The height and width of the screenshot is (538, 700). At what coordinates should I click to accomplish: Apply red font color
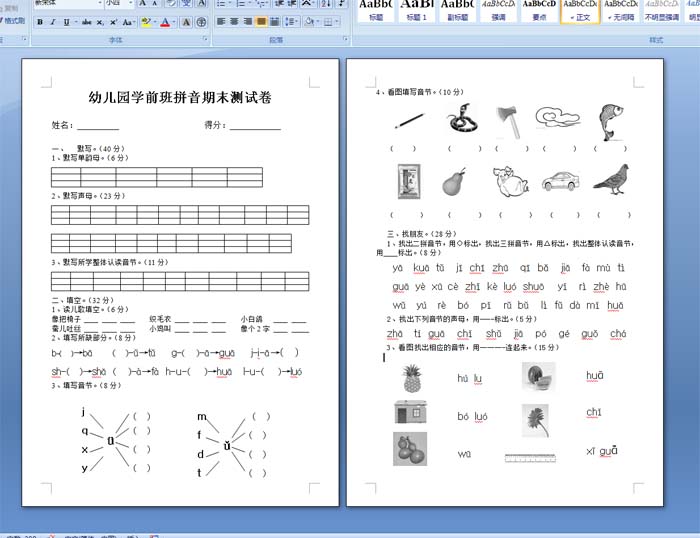coord(165,22)
